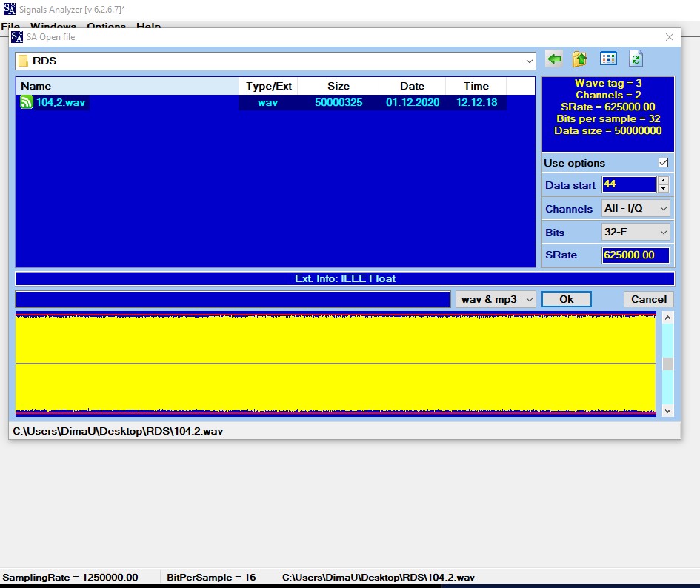Sort by the Size column header

pos(339,86)
